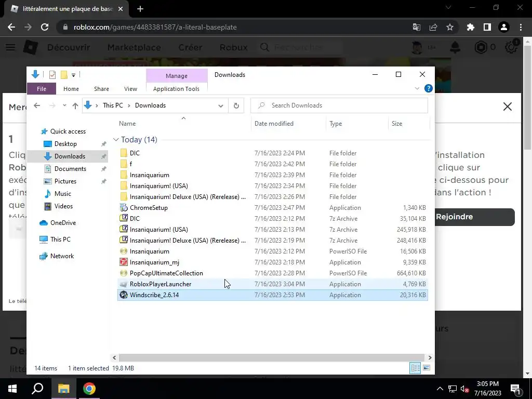Select the ChromeSetup application icon
The height and width of the screenshot is (399, 532).
[124, 208]
